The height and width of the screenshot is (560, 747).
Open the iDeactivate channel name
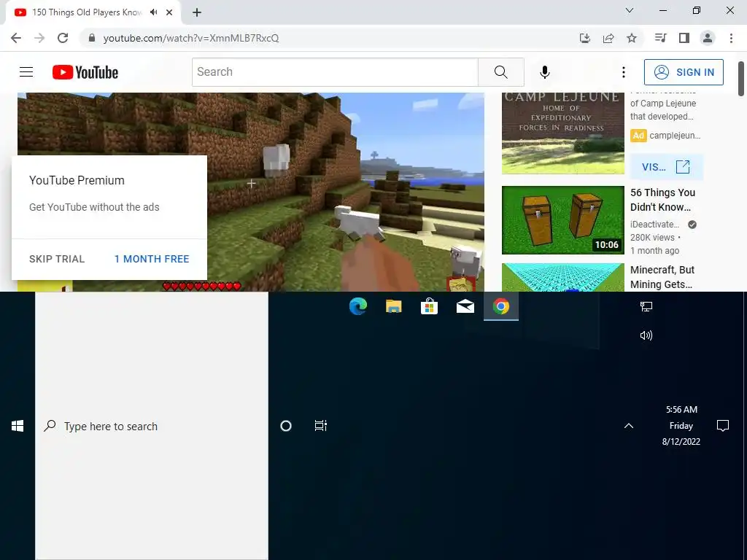[655, 225]
